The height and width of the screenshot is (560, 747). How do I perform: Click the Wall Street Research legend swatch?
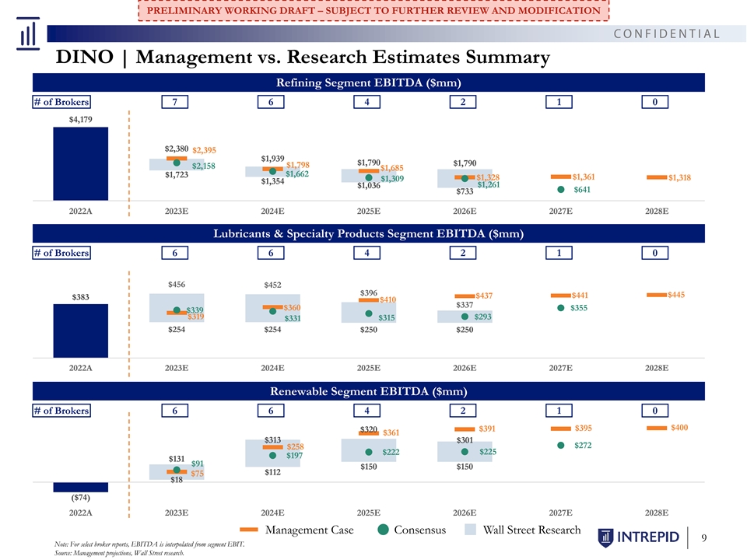(x=470, y=530)
